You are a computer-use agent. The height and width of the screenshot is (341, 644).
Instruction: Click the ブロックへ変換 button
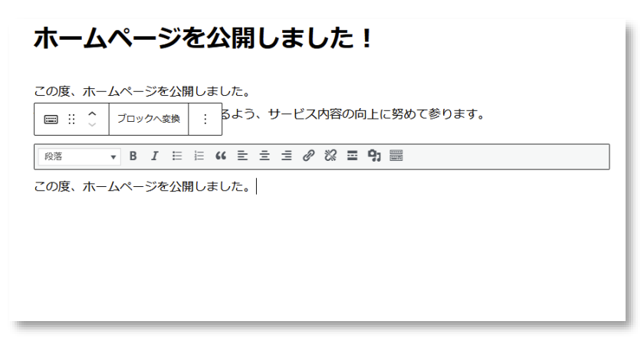pos(148,120)
